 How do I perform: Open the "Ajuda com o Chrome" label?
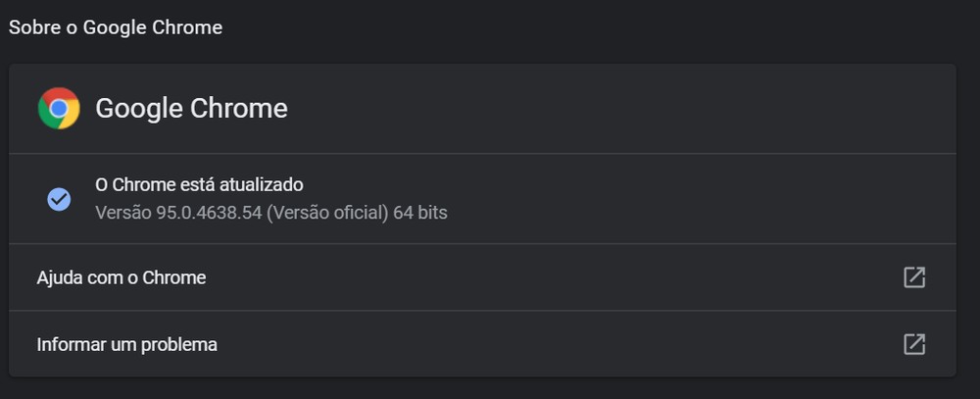(122, 277)
